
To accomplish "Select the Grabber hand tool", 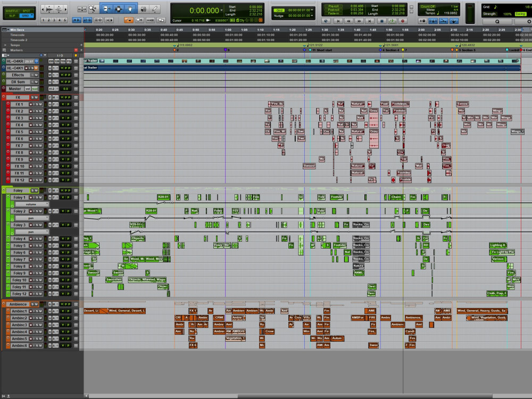I will coord(131,9).
